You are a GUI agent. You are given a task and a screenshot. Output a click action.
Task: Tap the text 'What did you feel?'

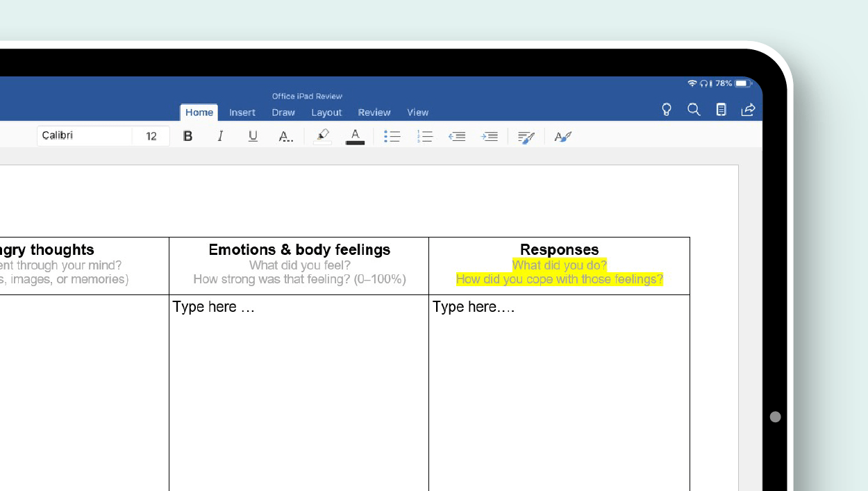click(300, 265)
